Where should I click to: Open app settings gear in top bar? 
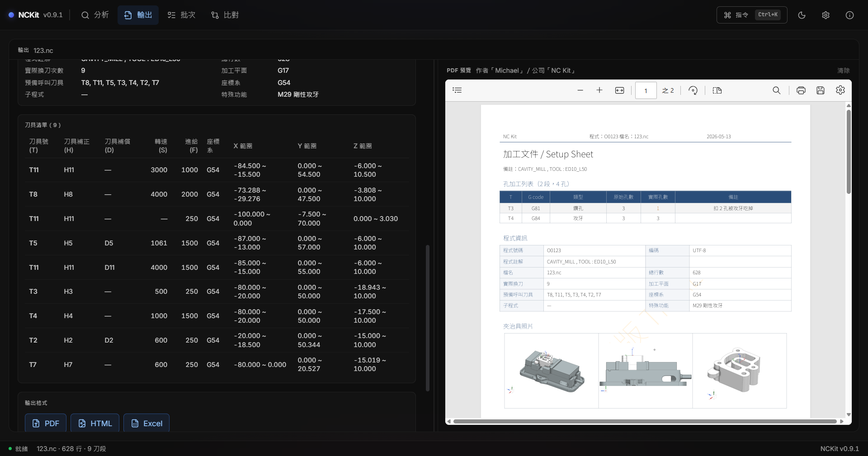pyautogui.click(x=826, y=15)
